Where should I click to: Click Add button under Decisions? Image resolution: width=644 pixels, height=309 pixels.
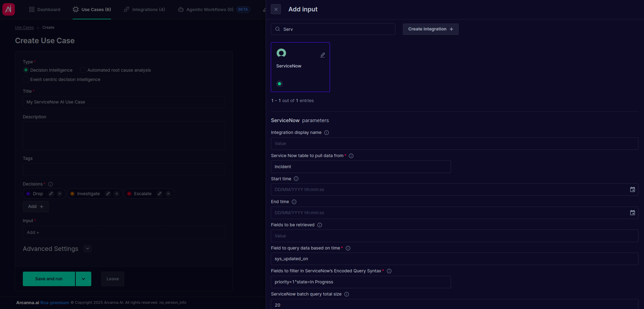[x=36, y=207]
